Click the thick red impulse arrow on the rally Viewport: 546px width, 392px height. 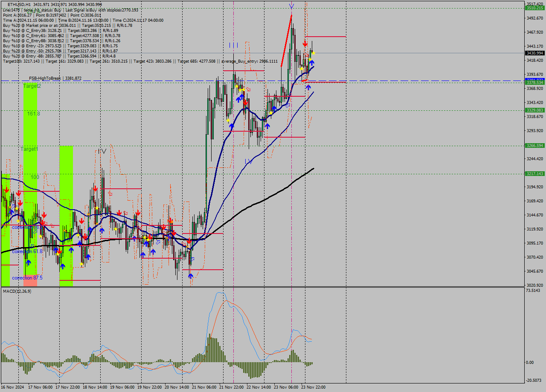286,40
